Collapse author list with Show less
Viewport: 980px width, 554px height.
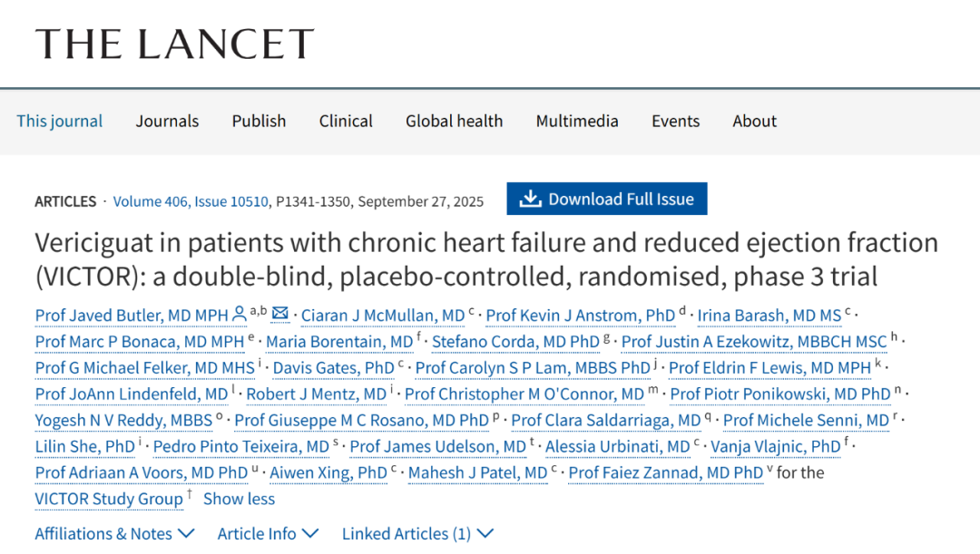click(239, 500)
